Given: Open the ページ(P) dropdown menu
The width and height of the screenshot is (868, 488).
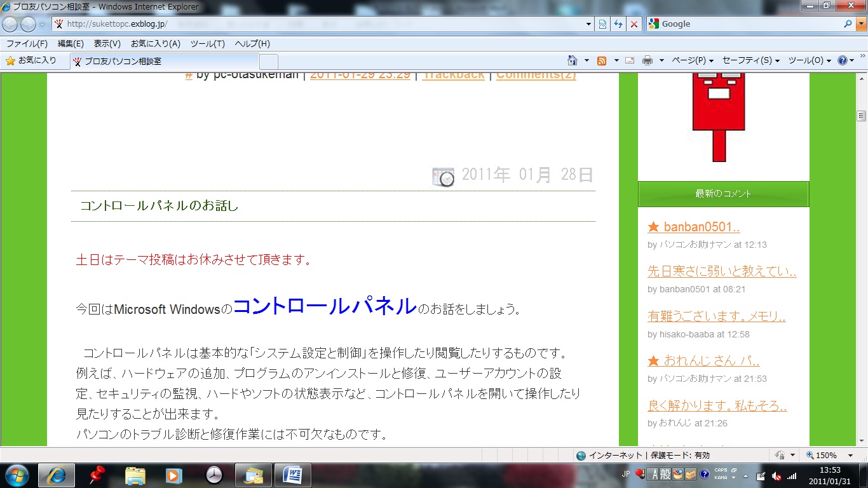Looking at the screenshot, I should click(693, 60).
